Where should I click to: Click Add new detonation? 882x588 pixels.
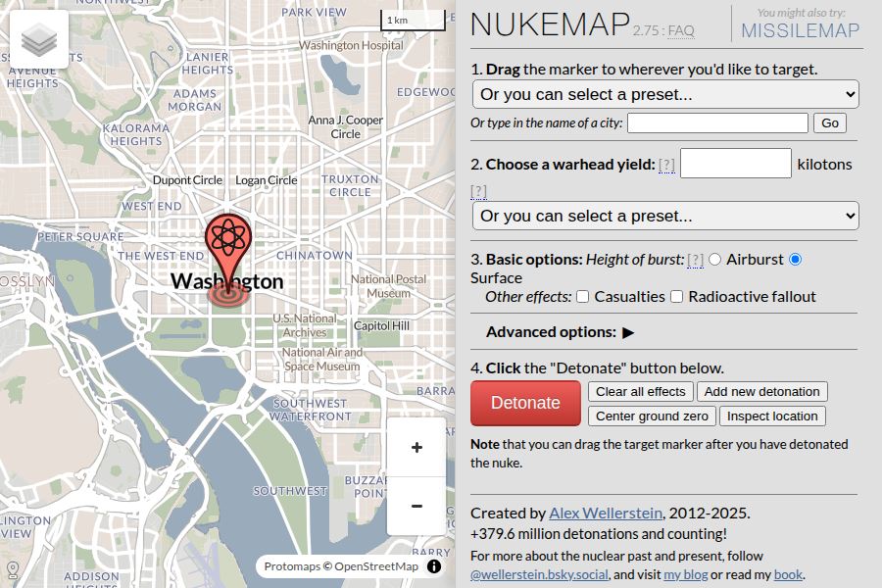click(762, 392)
